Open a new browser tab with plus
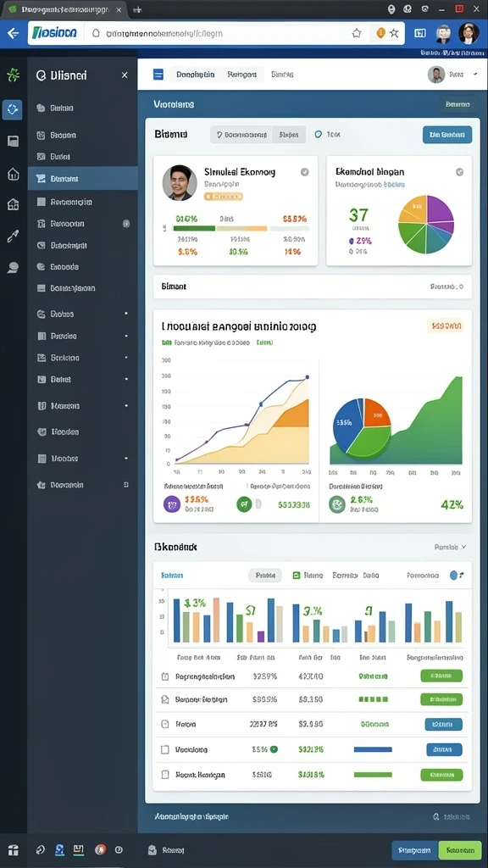 137,9
